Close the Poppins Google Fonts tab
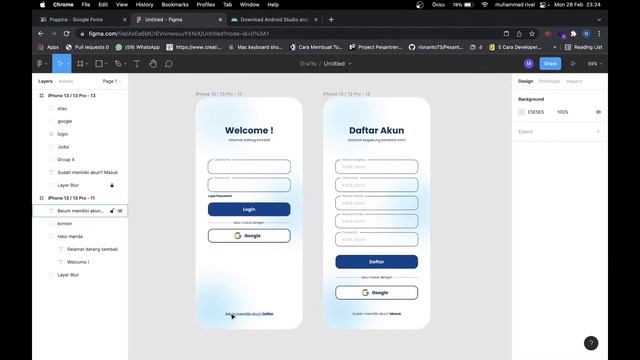 (x=124, y=20)
